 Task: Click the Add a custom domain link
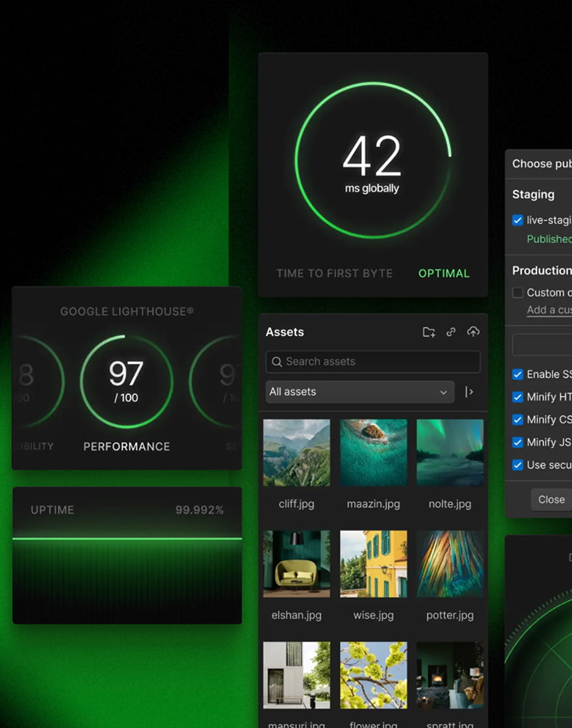click(549, 309)
